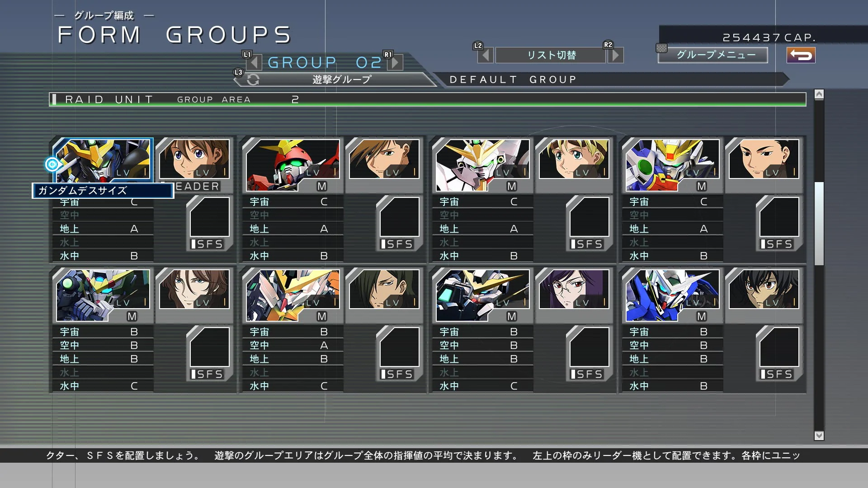This screenshot has width=868, height=488.
Task: Click the L3 stick icon near 遊撃グループ
Action: pyautogui.click(x=238, y=72)
